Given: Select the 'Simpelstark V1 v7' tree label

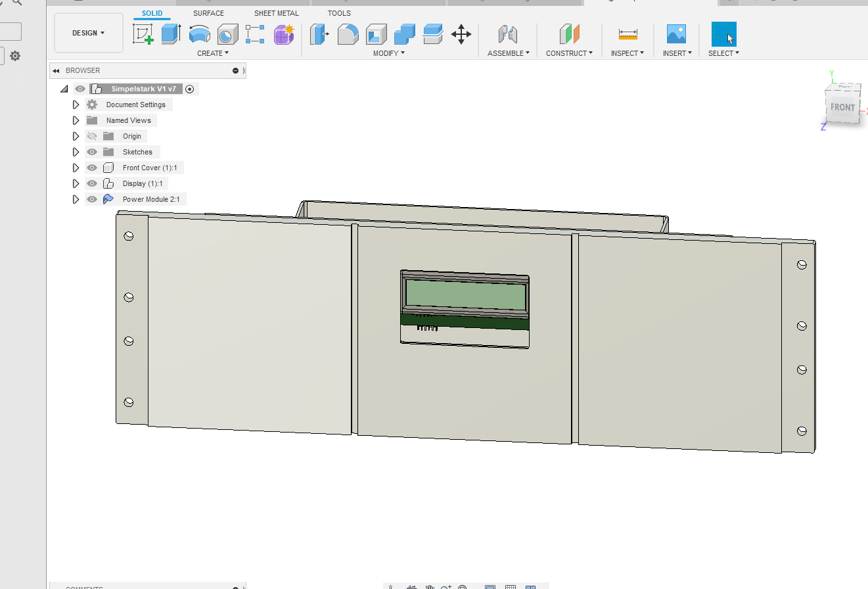Looking at the screenshot, I should point(143,89).
